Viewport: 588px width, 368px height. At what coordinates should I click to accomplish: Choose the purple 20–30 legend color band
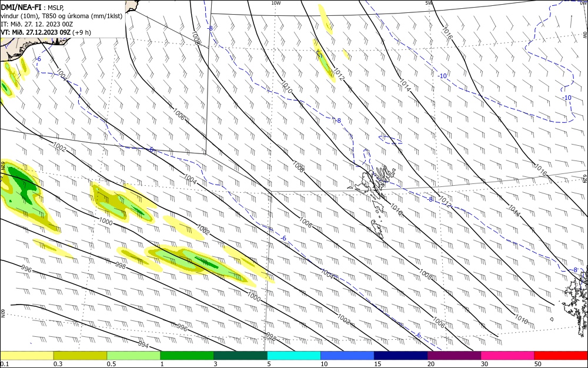[454, 356]
